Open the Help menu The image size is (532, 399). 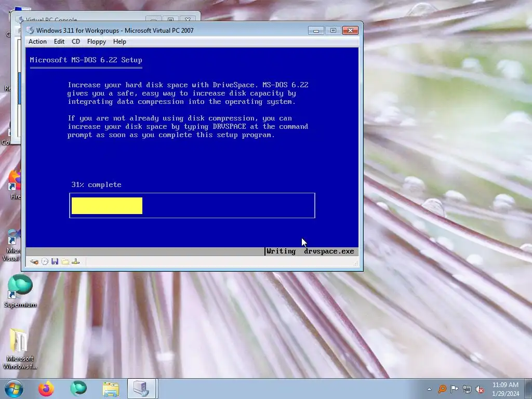(x=119, y=42)
